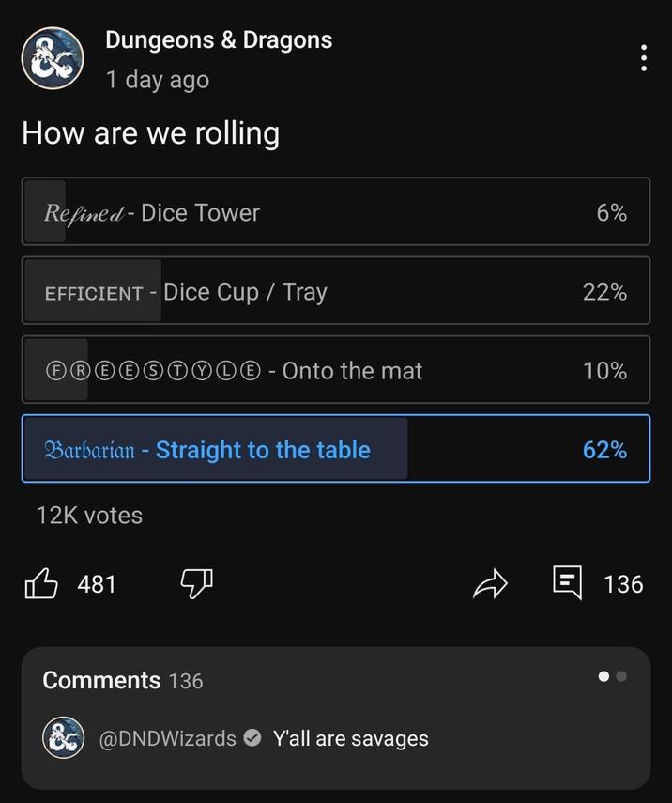672x803 pixels.
Task: Vote for Refined - Dice Tower
Action: coord(335,212)
